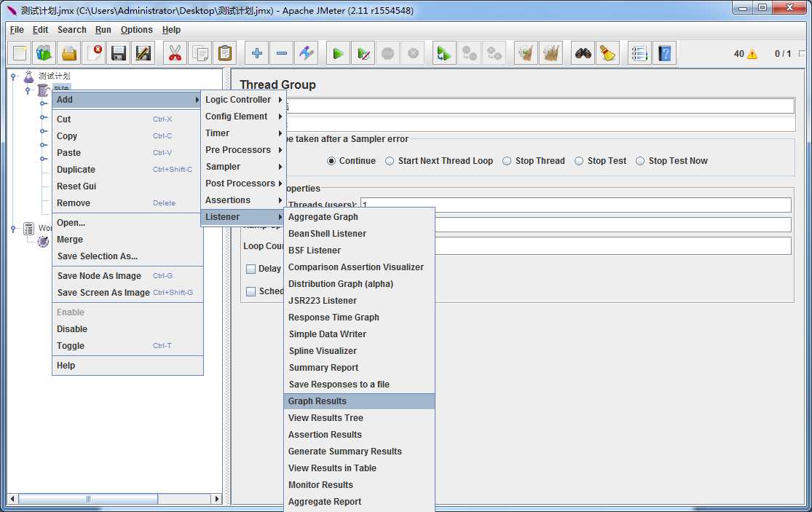Open Search with binoculars icon
This screenshot has width=812, height=512.
tap(583, 53)
